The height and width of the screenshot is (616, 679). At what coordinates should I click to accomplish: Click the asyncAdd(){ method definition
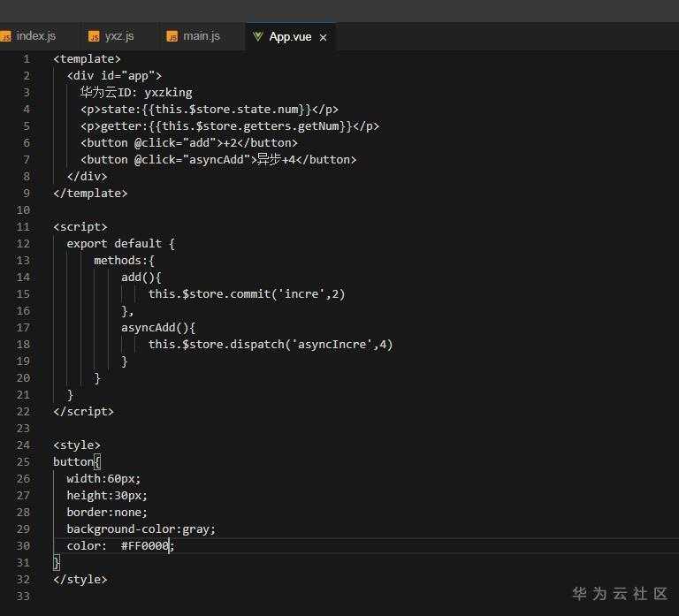pyautogui.click(x=158, y=328)
